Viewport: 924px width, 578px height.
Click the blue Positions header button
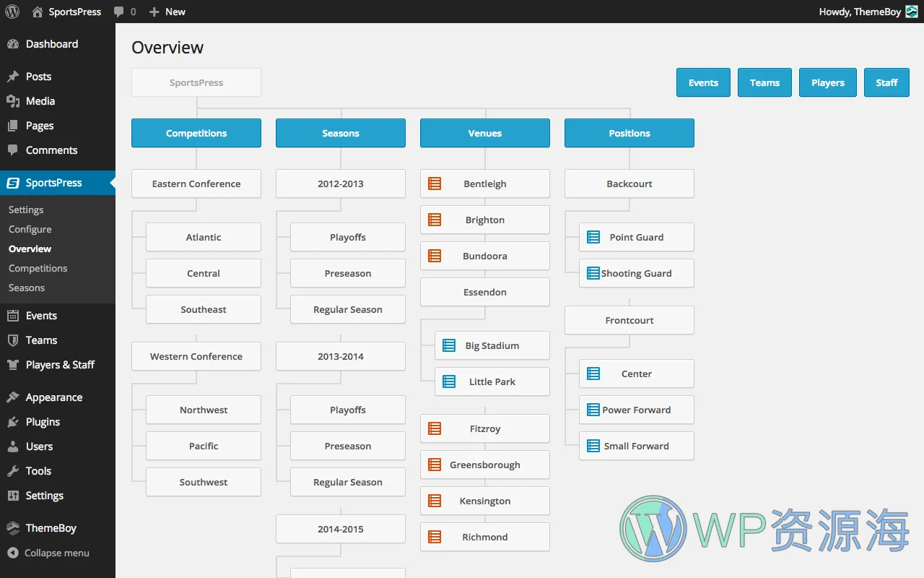click(x=629, y=133)
